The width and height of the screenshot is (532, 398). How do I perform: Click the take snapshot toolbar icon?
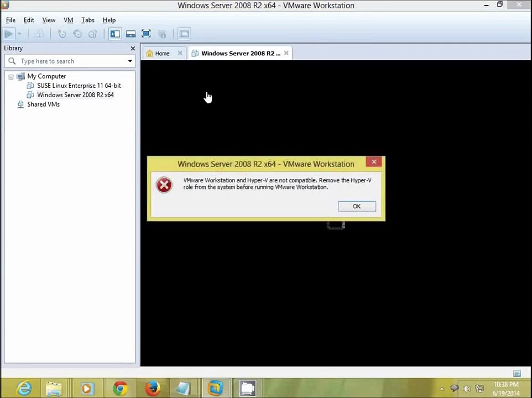click(x=62, y=34)
